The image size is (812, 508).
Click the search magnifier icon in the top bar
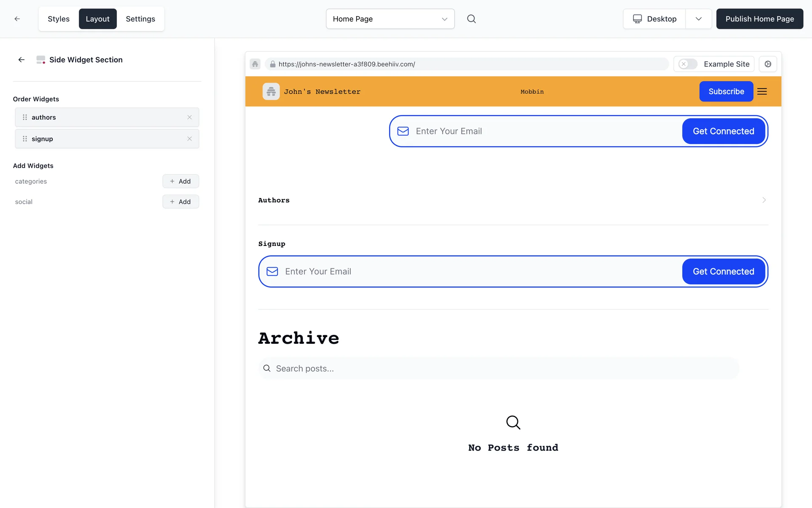[x=471, y=19]
